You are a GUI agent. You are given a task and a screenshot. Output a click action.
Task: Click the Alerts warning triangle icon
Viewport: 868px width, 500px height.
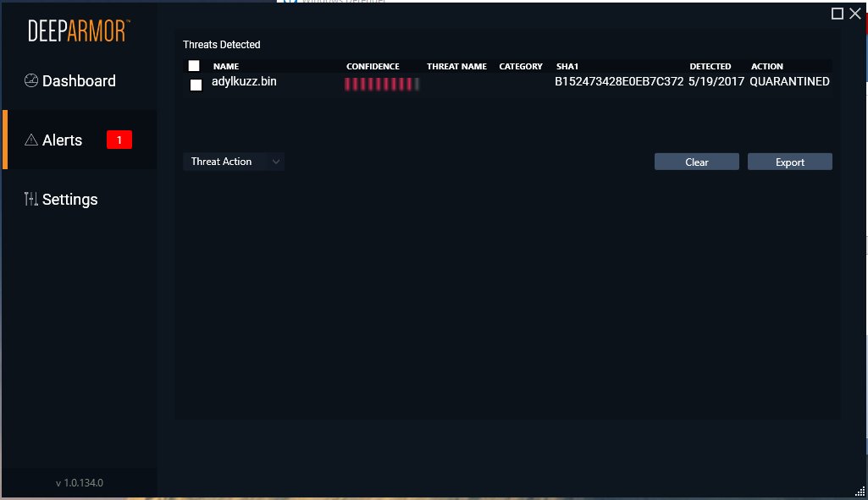(31, 140)
